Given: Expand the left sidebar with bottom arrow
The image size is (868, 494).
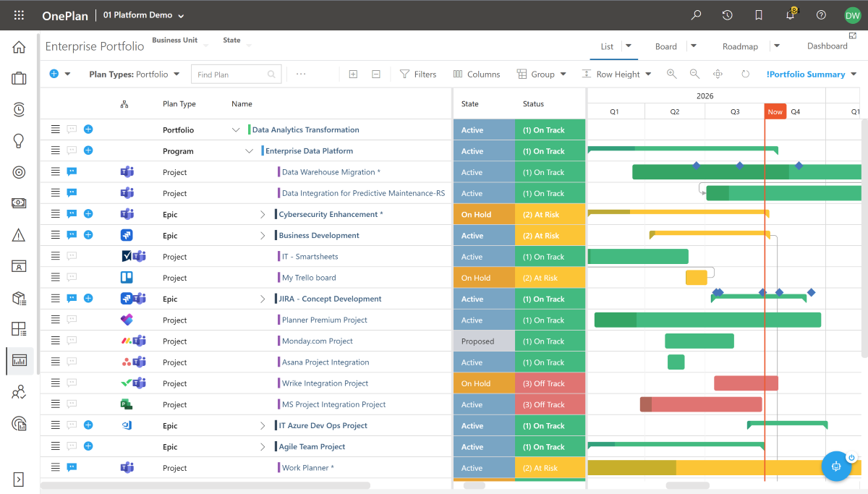Looking at the screenshot, I should pyautogui.click(x=19, y=479).
